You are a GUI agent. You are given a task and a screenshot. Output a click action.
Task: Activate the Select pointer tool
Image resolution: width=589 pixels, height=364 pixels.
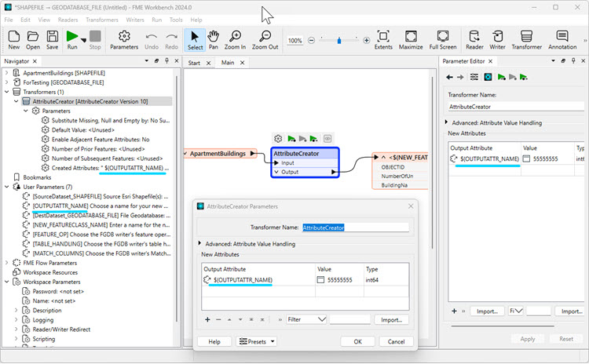[x=195, y=40]
